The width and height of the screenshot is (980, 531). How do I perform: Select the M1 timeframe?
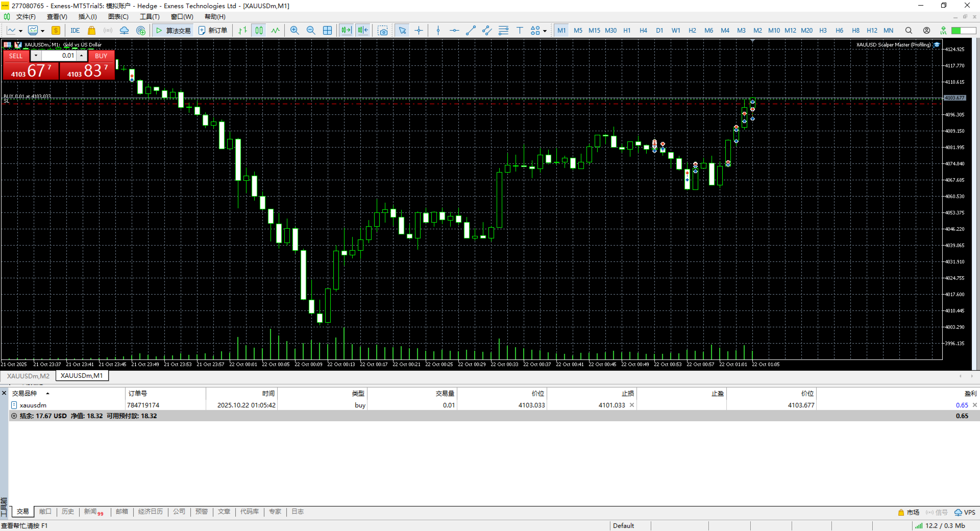(561, 31)
